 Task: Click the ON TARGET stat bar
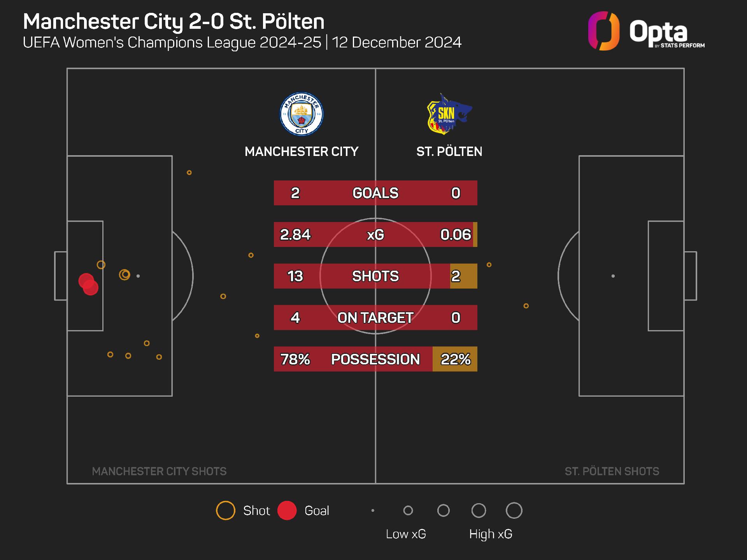375,318
